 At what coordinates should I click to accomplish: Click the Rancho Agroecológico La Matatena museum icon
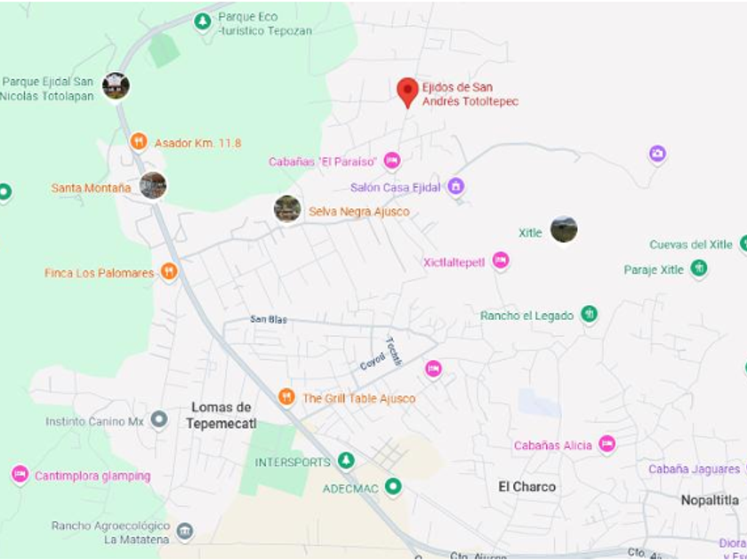point(185,531)
